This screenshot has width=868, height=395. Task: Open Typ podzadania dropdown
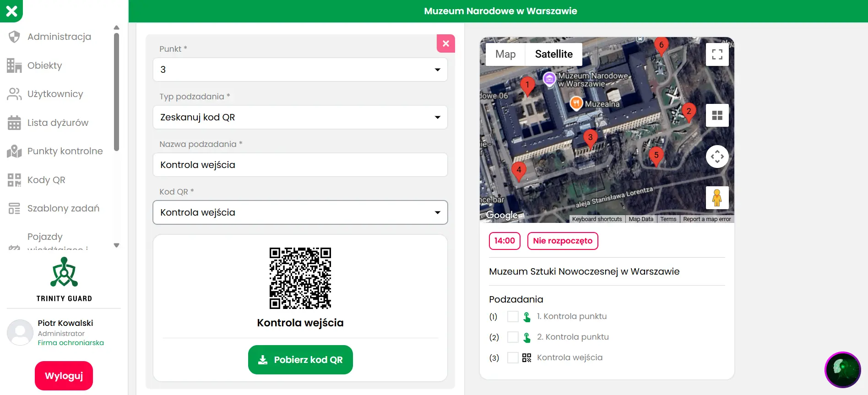point(300,117)
